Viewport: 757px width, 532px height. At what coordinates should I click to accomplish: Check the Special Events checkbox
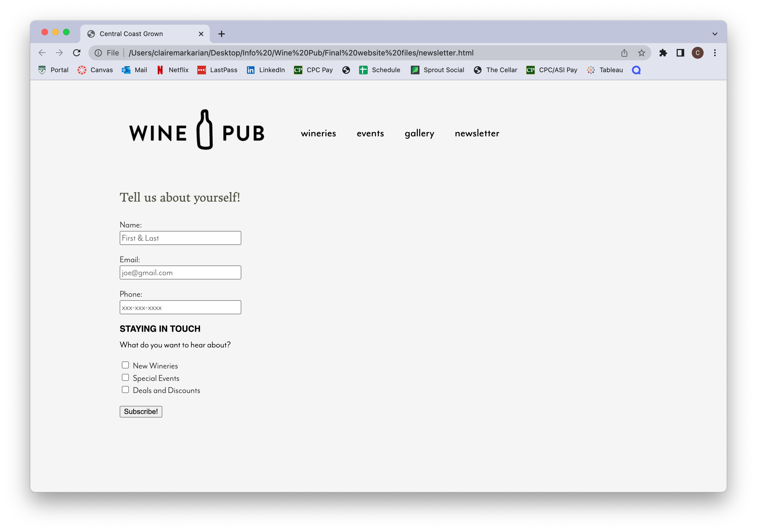[x=125, y=377]
